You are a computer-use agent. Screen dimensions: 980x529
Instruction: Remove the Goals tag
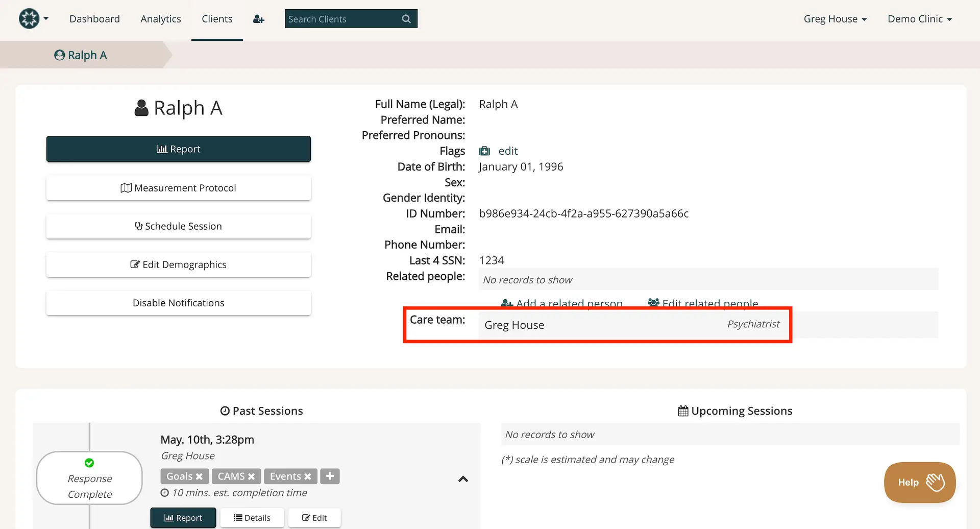tap(199, 476)
